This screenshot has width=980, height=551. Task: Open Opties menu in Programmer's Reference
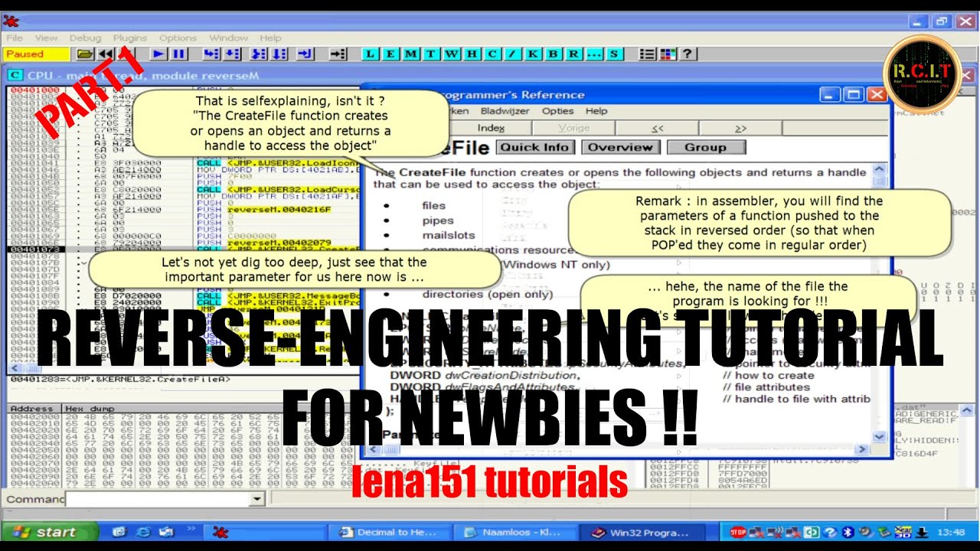click(557, 111)
